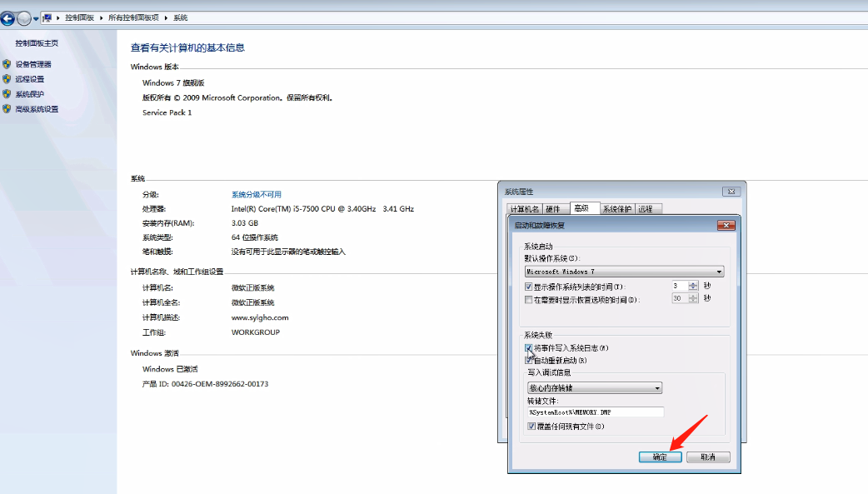The image size is (868, 494).
Task: Click shield icon beside 系统保护
Action: [7, 94]
